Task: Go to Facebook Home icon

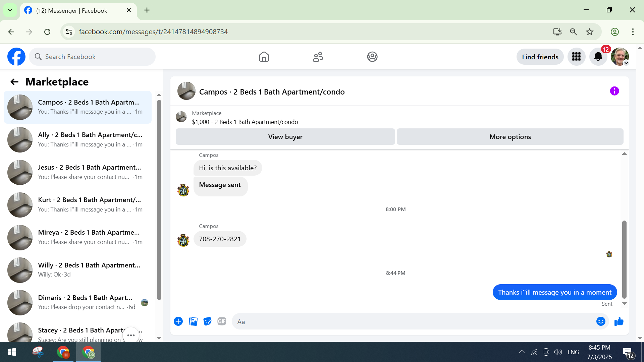Action: [x=264, y=57]
